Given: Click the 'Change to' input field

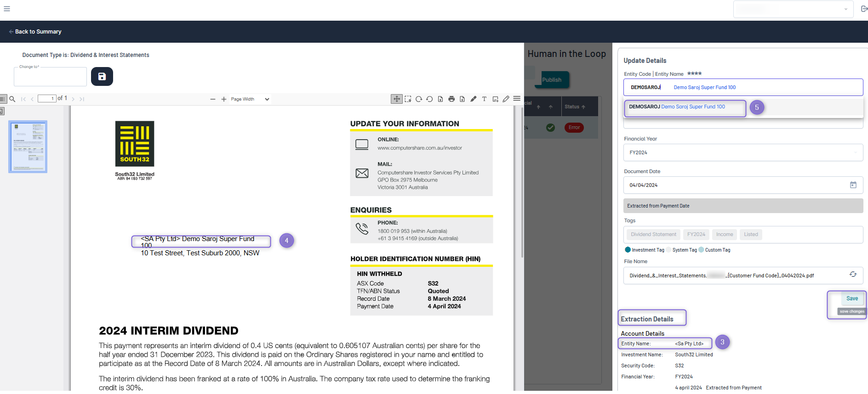Looking at the screenshot, I should (50, 77).
